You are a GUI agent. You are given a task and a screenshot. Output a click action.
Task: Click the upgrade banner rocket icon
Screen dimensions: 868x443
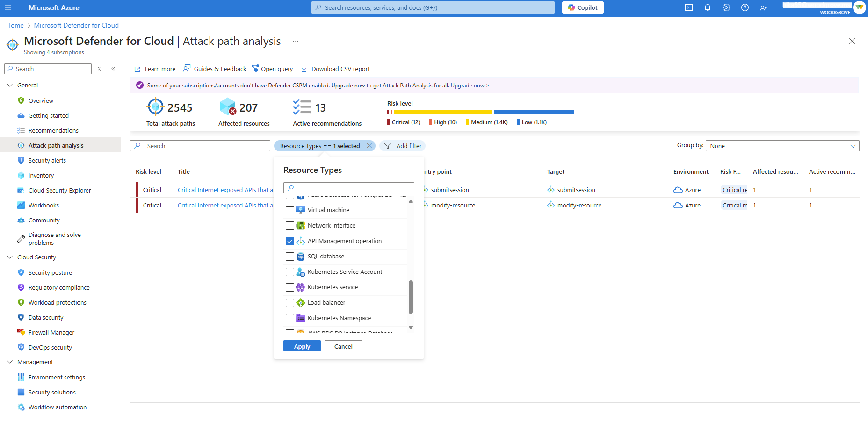(x=140, y=85)
